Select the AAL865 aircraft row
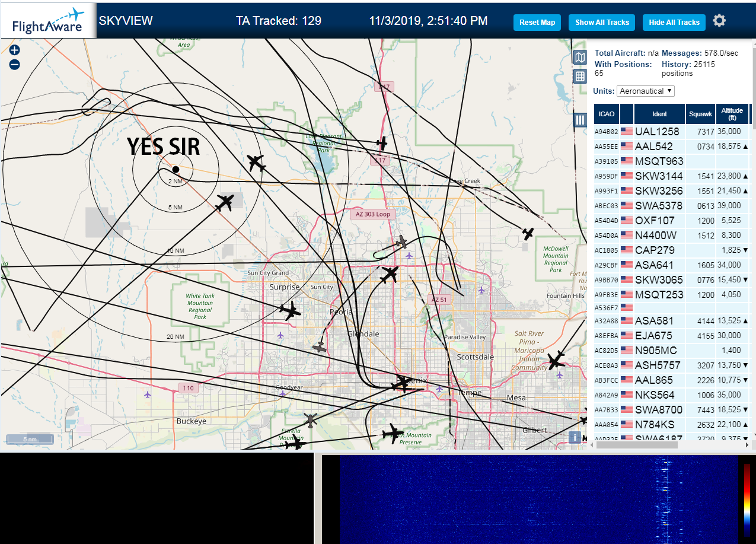Screen dimensions: 756x544 click(x=672, y=380)
